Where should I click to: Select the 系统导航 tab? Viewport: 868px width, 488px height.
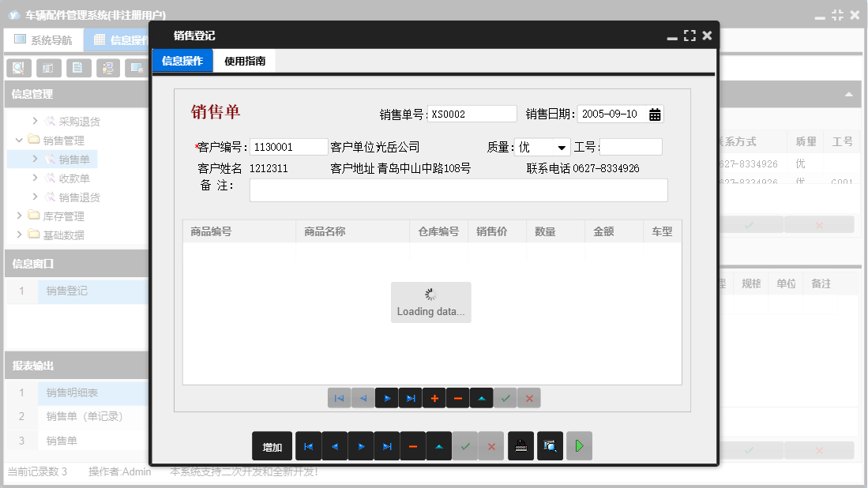[x=43, y=40]
